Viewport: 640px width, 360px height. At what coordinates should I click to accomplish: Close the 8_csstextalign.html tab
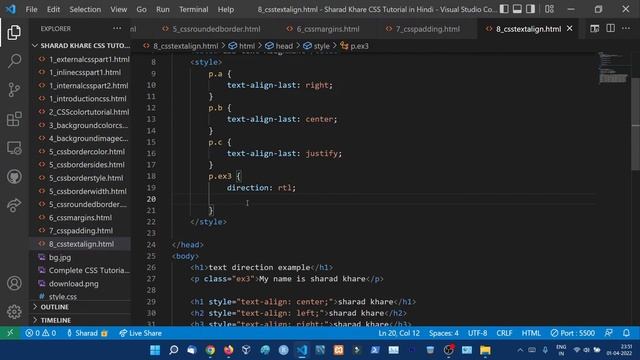coord(570,29)
